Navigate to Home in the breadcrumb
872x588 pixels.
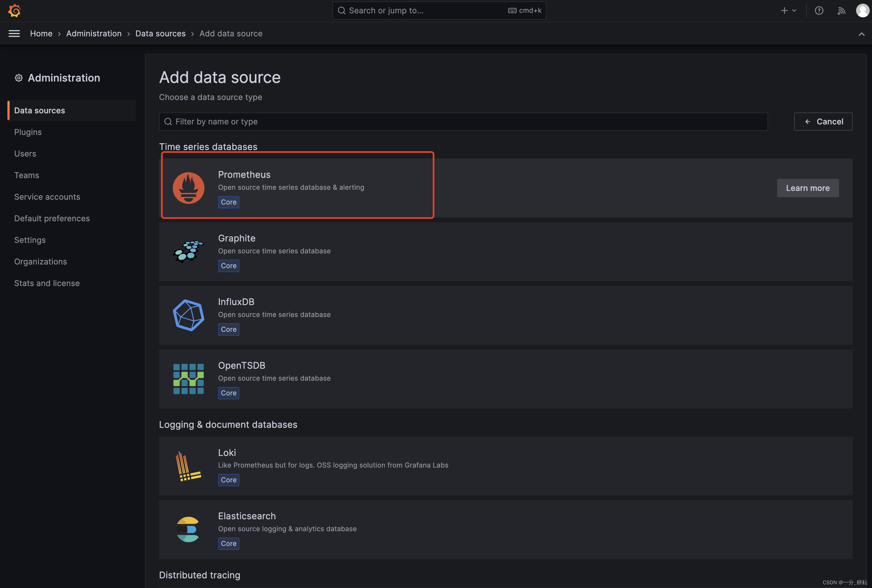(41, 33)
